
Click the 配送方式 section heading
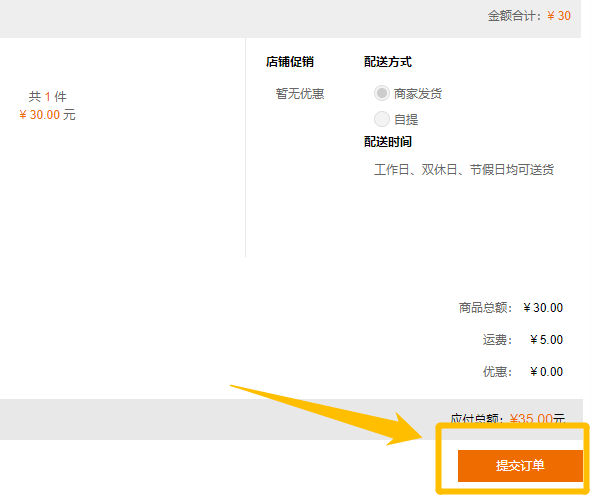(387, 61)
